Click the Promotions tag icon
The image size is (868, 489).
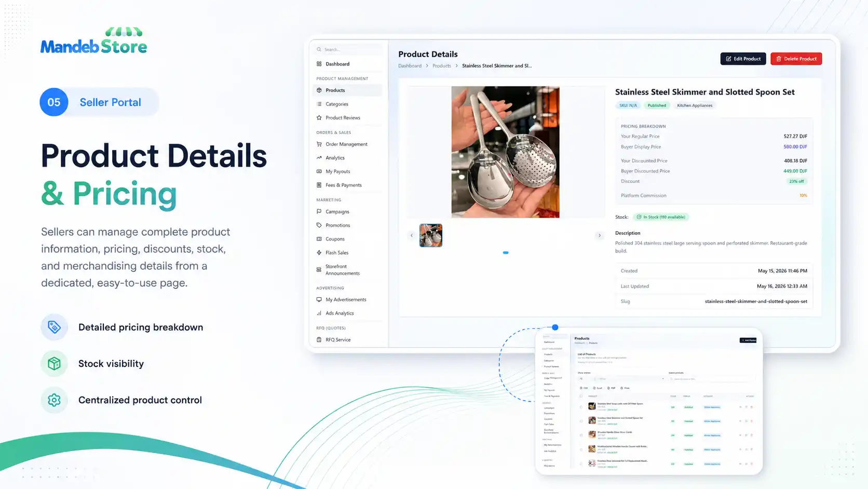coord(319,226)
